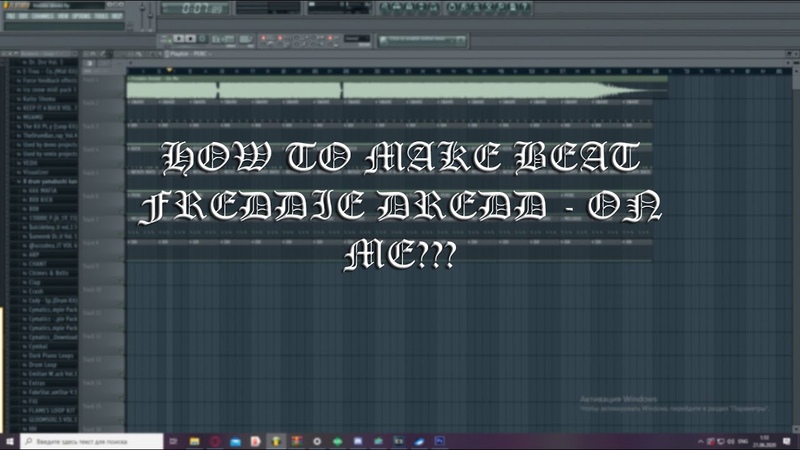
Task: Start playback with the transport Play button
Action: [x=179, y=39]
